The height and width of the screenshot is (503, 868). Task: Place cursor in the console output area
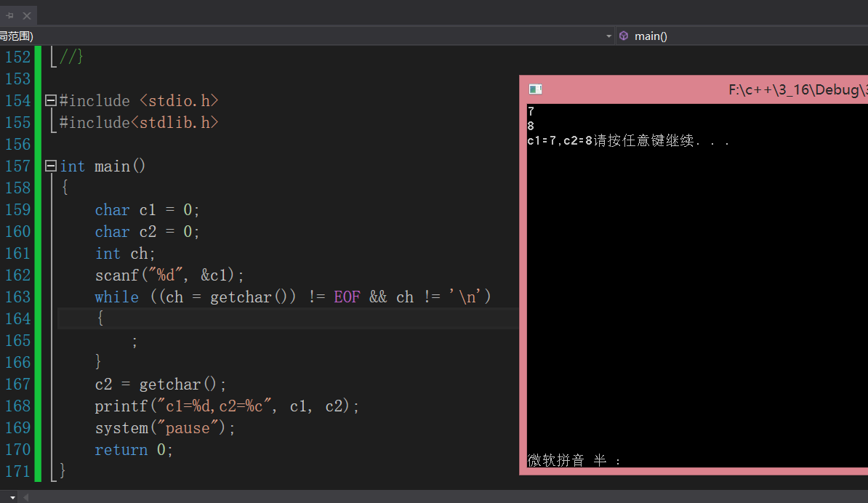tap(691, 291)
